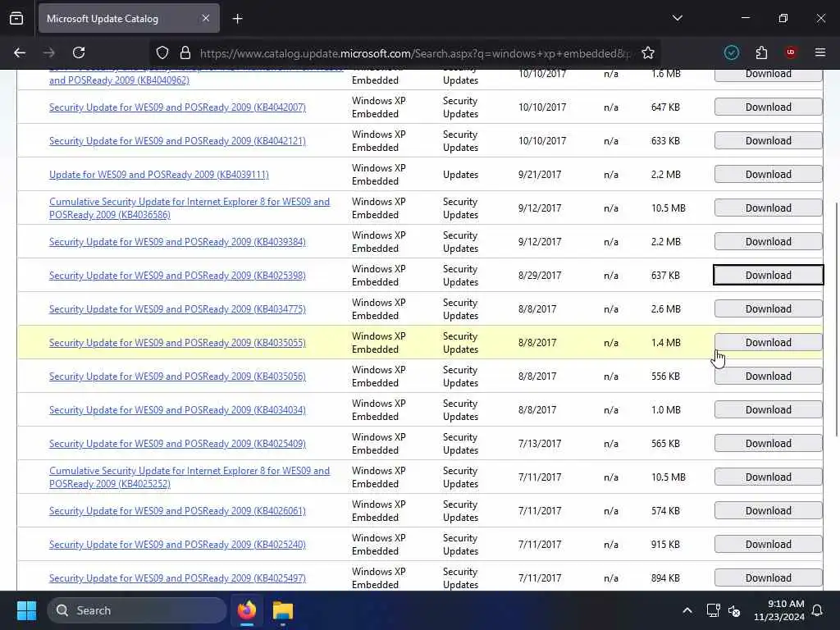Open the notifications bell icon
This screenshot has width=840, height=630.
[x=818, y=610]
